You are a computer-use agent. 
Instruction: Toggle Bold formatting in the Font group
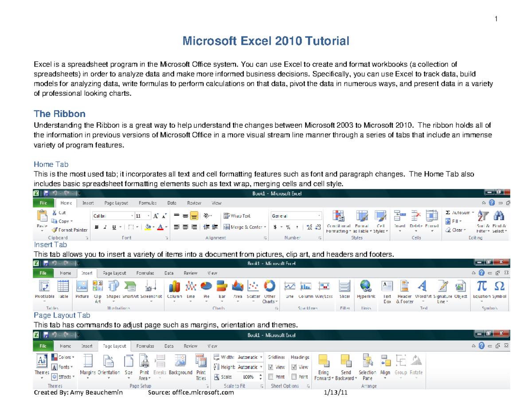(x=96, y=227)
